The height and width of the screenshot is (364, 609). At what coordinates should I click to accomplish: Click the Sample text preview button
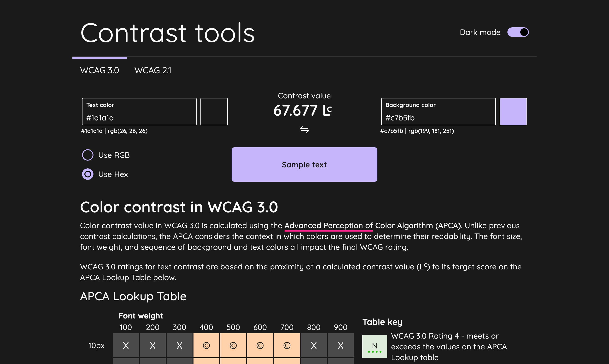[x=304, y=164]
